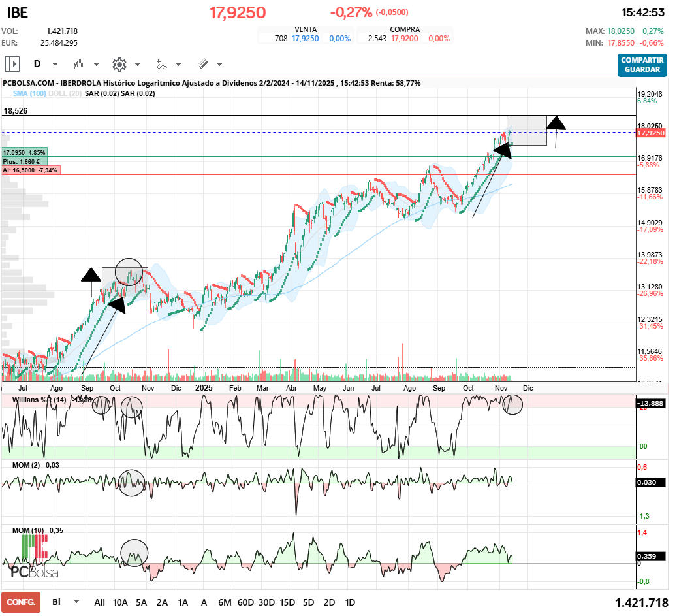Open the candlestick chart type icon
Viewport: 677px width, 616px height.
point(79,64)
